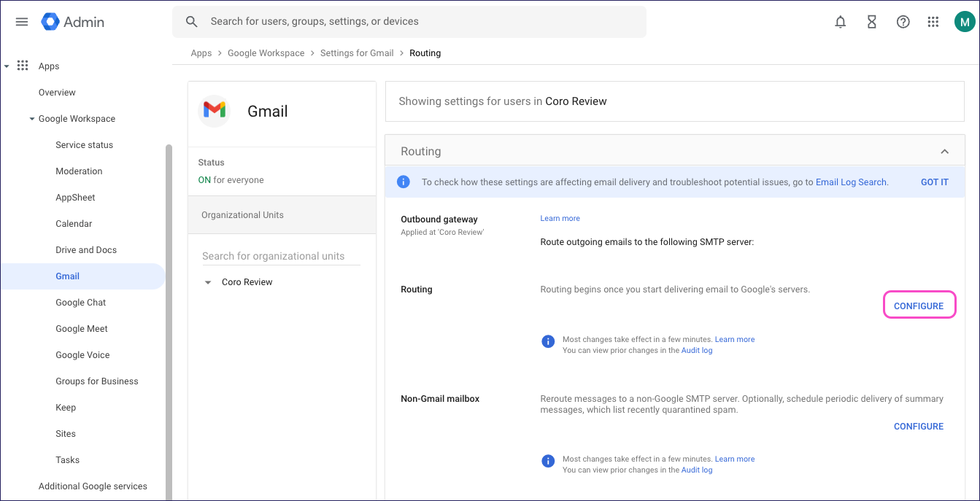Screen dimensions: 980x501
Task: Click the Search for organizational units field
Action: coord(281,256)
